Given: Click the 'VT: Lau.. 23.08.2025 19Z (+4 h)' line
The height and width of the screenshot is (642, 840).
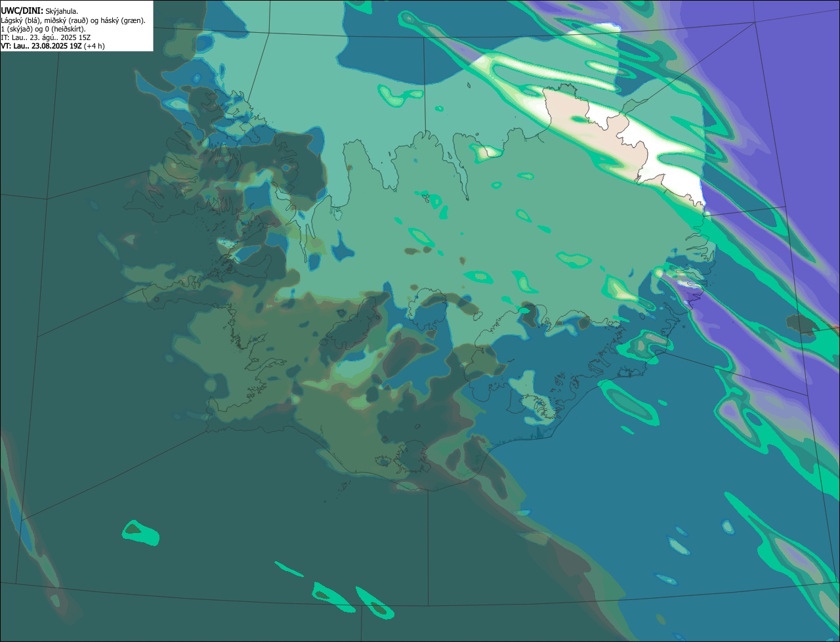Looking at the screenshot, I should 52,46.
